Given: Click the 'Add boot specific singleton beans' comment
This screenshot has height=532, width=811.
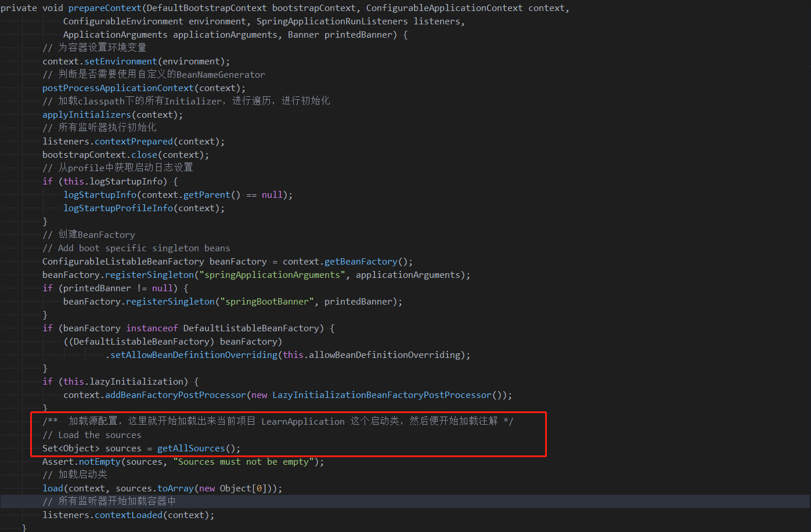Looking at the screenshot, I should click(x=136, y=248).
